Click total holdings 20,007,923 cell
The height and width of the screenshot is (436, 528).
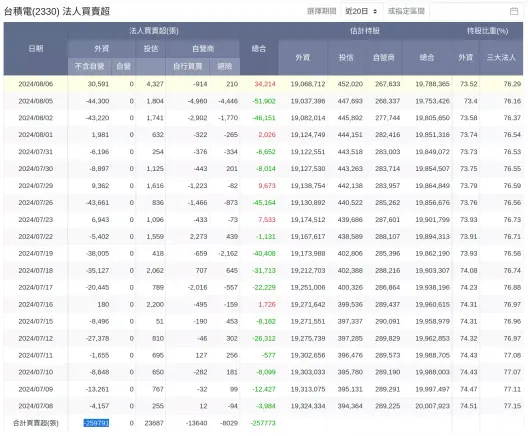432,406
